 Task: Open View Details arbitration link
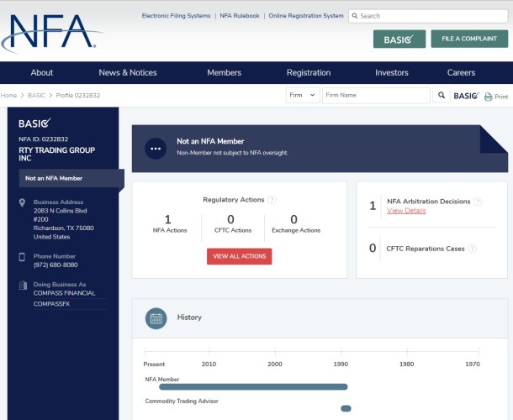tap(406, 211)
